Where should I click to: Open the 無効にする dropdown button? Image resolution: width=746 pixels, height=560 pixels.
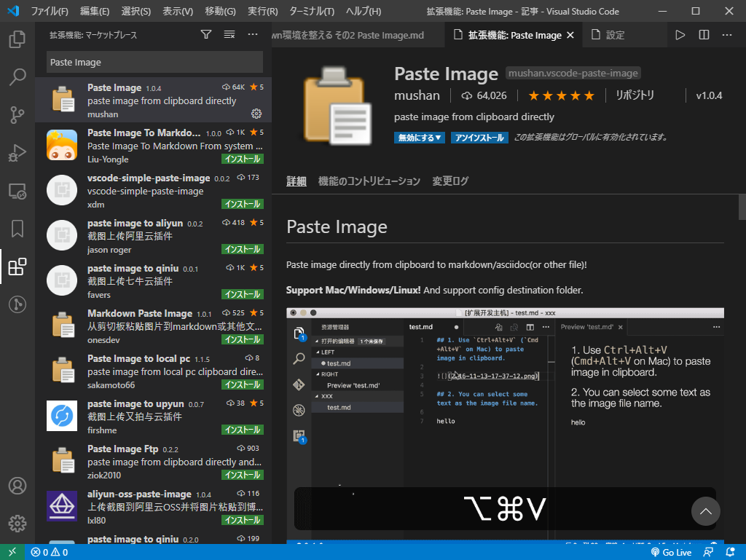419,138
